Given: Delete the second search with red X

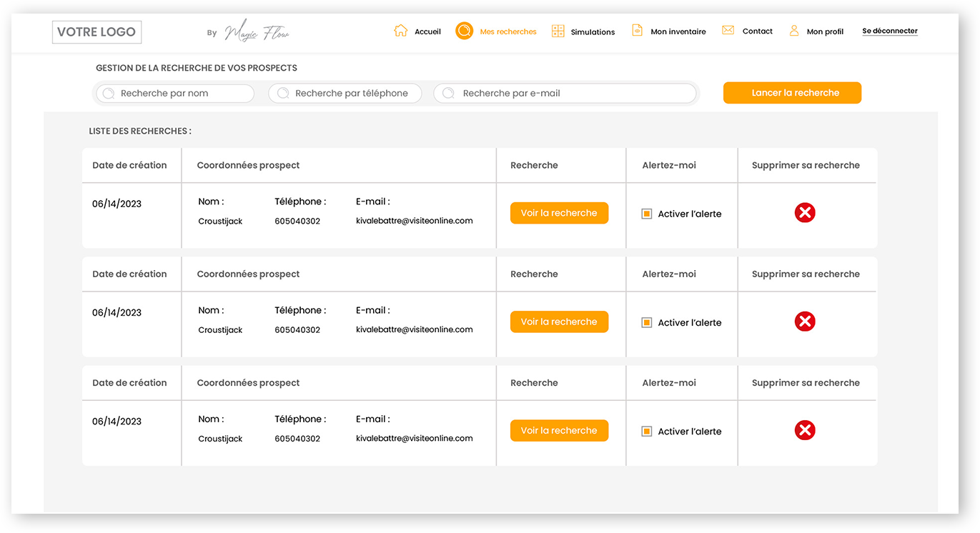Looking at the screenshot, I should (805, 322).
